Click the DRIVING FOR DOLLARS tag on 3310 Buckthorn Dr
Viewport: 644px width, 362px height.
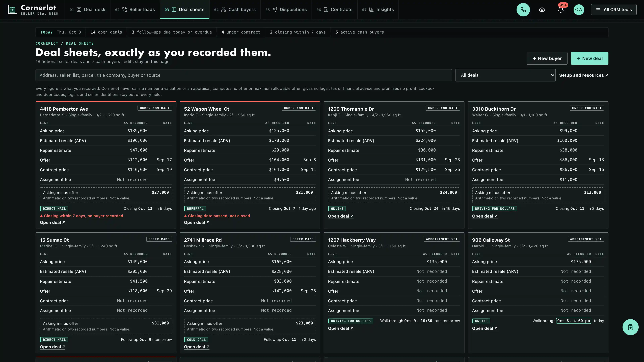(495, 209)
